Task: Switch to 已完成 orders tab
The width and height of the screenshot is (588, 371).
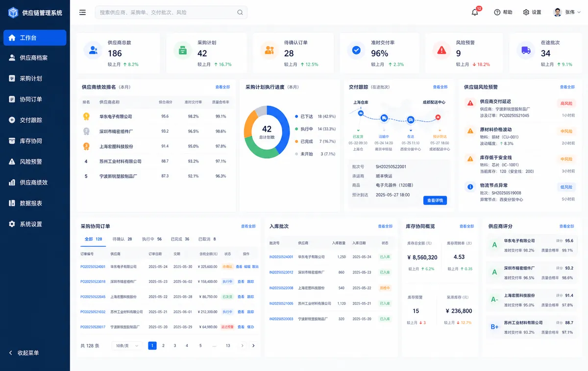Action: [x=180, y=239]
